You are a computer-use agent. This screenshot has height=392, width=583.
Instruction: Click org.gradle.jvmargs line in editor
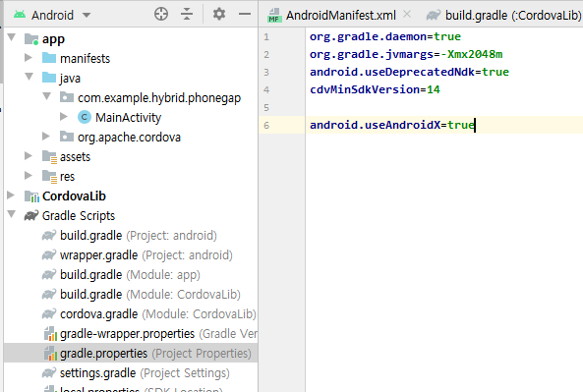click(406, 54)
